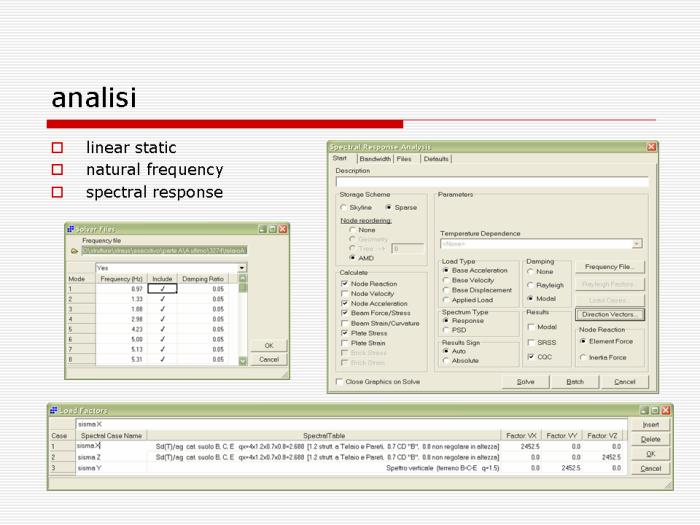Choose Rayleigh damping option

click(x=530, y=285)
